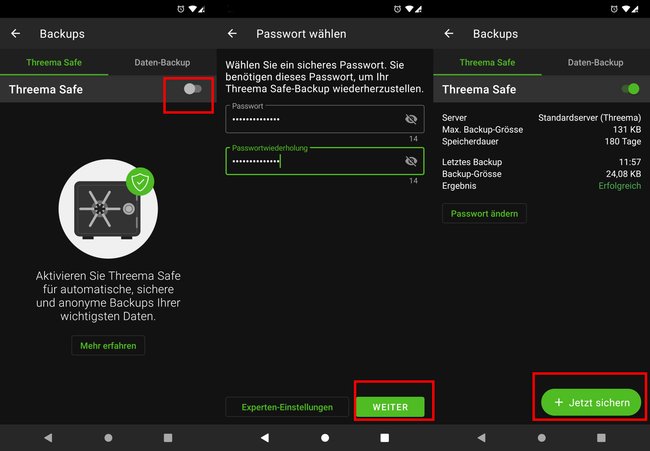This screenshot has width=650, height=451.
Task: Go back from the first Backups screen
Action: pyautogui.click(x=16, y=34)
